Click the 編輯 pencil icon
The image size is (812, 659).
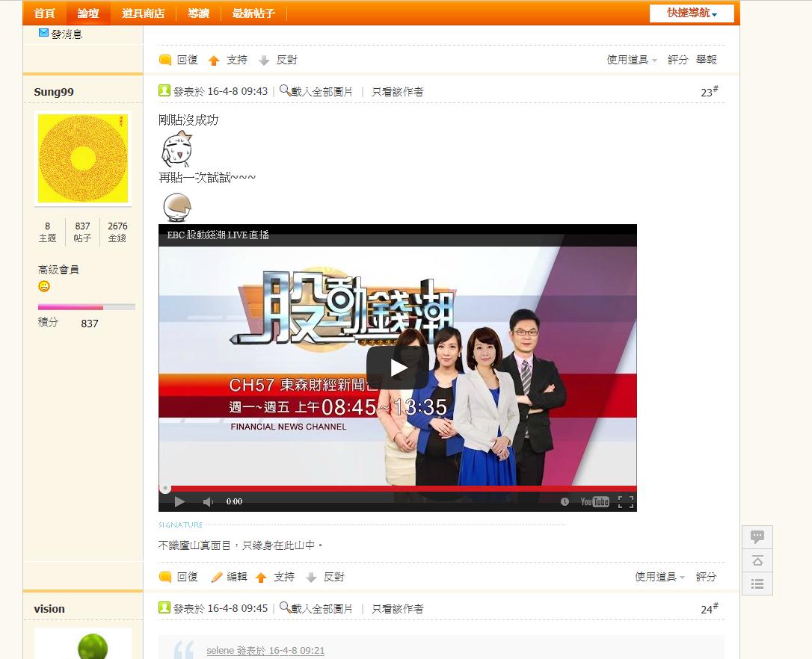[x=217, y=577]
